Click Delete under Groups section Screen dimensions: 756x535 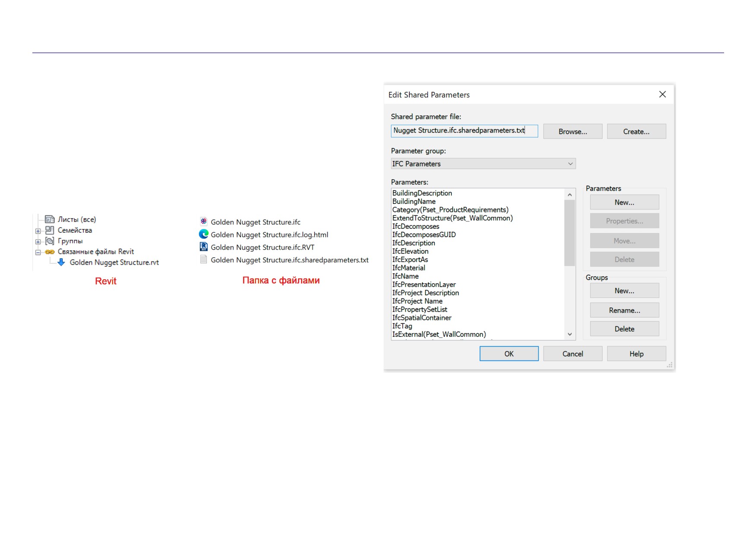624,329
